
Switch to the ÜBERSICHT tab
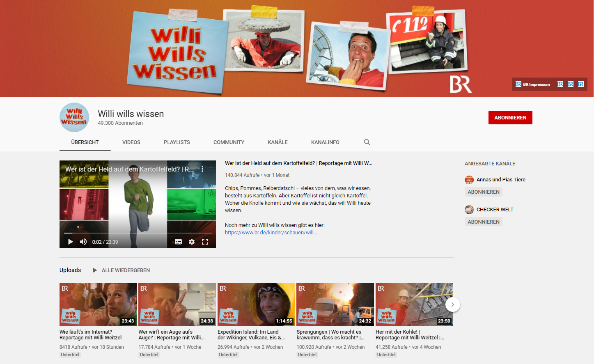coord(85,142)
